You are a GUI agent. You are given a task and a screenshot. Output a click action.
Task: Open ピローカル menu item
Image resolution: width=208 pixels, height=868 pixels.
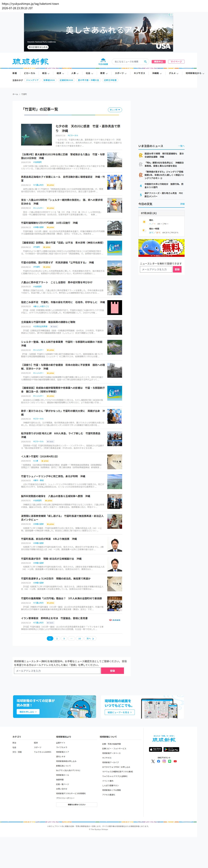(x=29, y=73)
